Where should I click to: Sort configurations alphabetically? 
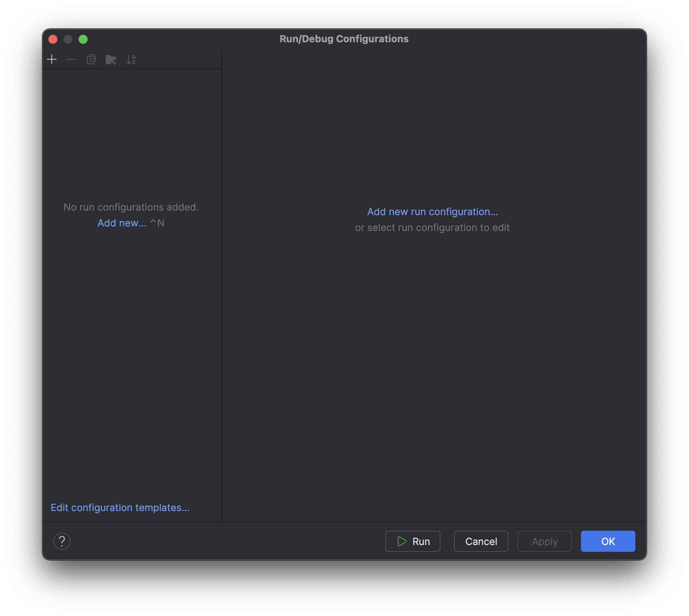131,59
